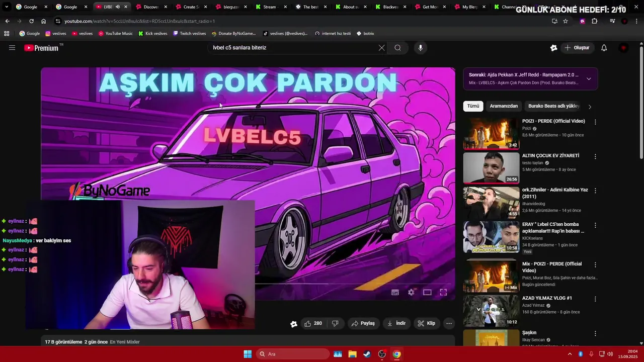This screenshot has height=362, width=644.
Task: Open the YouTube guide hamburger menu
Action: click(12, 48)
